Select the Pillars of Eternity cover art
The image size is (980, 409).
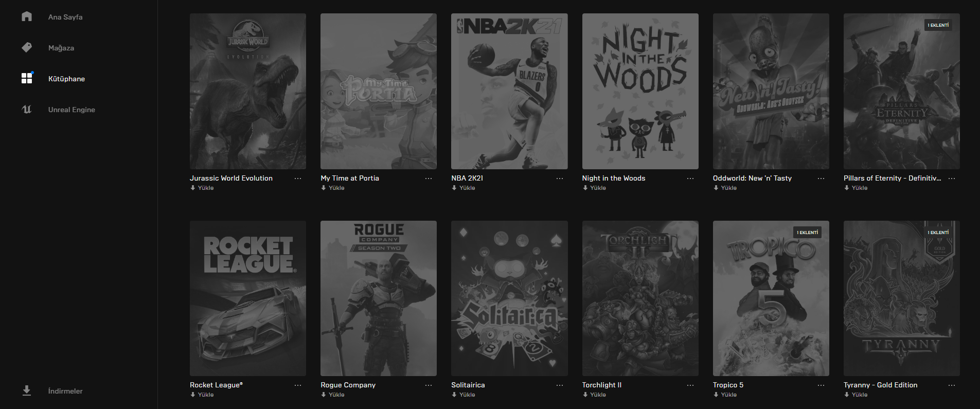[x=902, y=91]
